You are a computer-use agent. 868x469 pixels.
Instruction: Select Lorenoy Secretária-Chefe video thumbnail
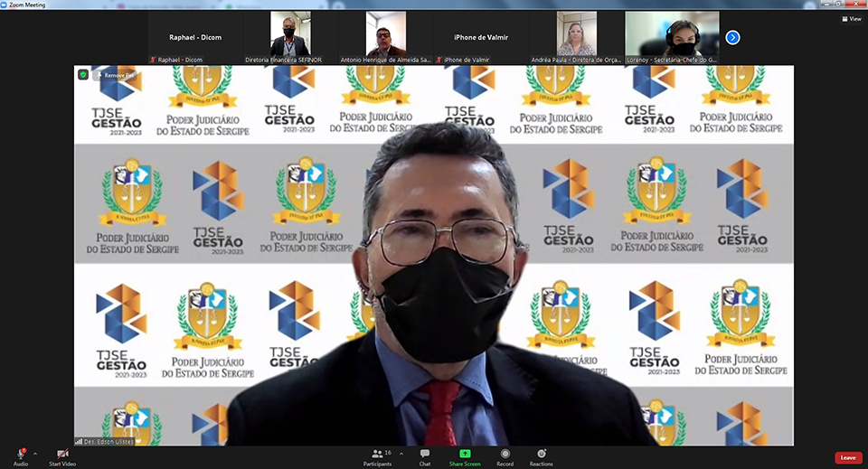(672, 37)
